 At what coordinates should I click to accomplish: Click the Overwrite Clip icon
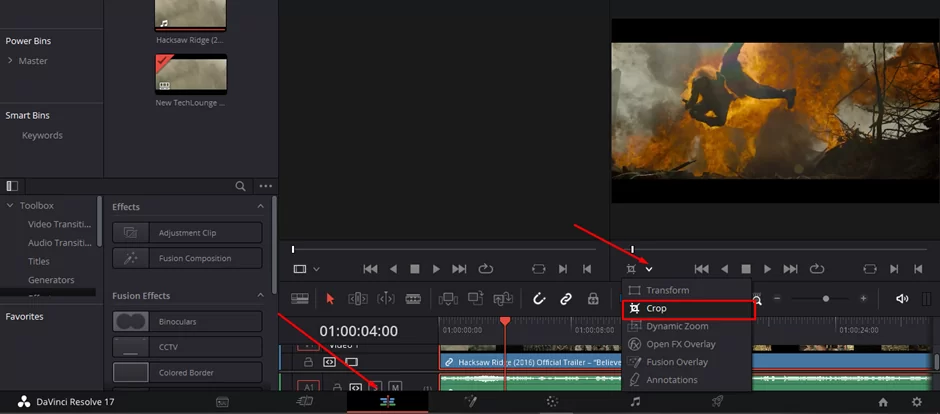(x=475, y=298)
